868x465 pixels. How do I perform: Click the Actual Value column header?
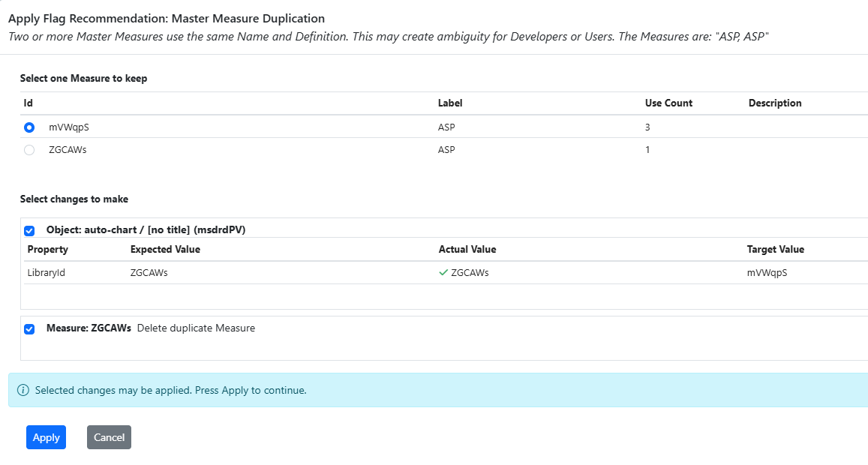(x=467, y=250)
